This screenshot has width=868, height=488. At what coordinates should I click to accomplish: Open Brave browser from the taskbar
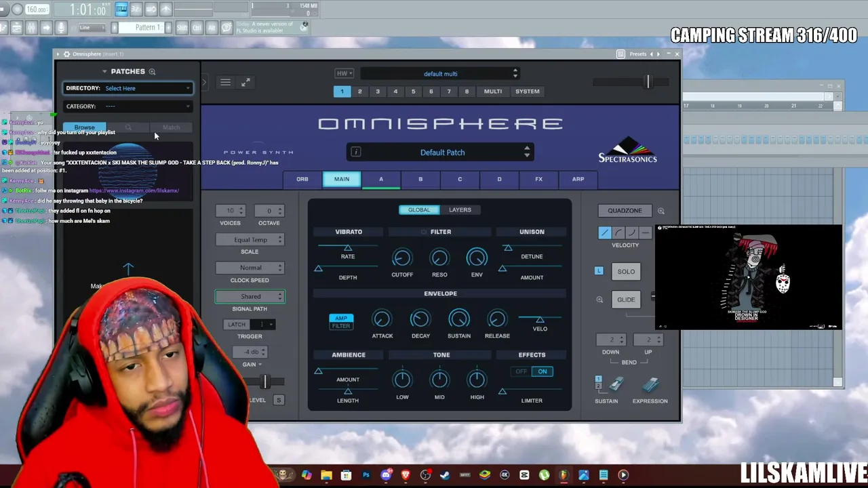click(406, 475)
